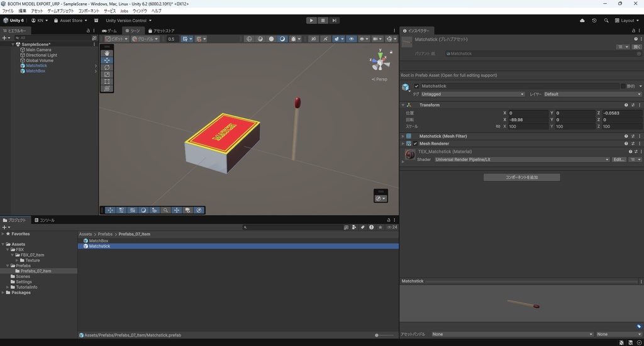Select the combined Transform tool
The height and width of the screenshot is (346, 644).
(x=107, y=88)
